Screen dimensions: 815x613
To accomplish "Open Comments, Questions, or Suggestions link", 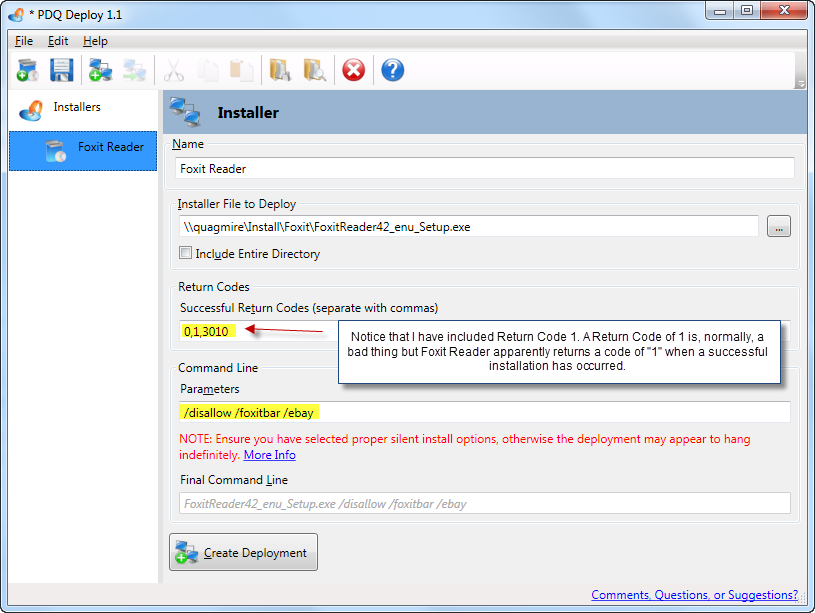I will point(694,595).
